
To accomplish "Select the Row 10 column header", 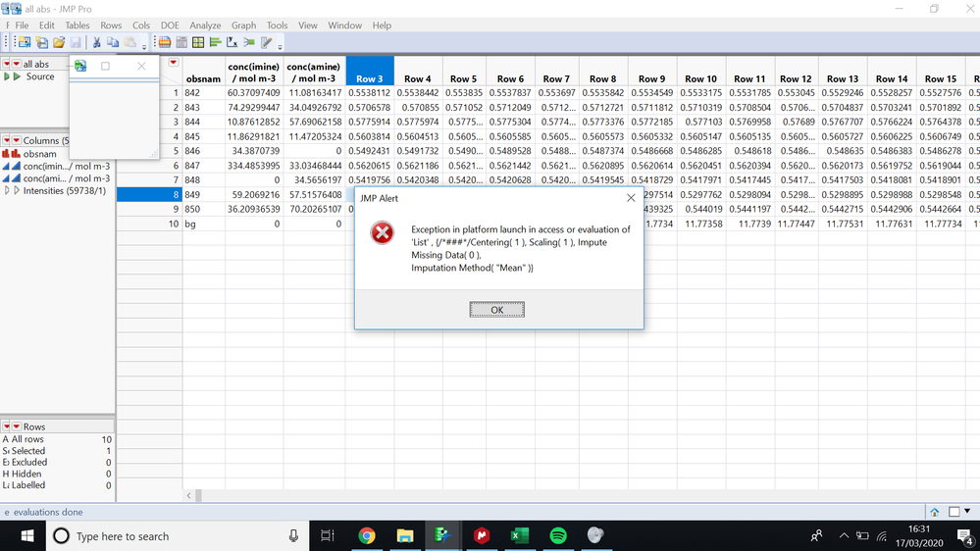I will 700,72.
